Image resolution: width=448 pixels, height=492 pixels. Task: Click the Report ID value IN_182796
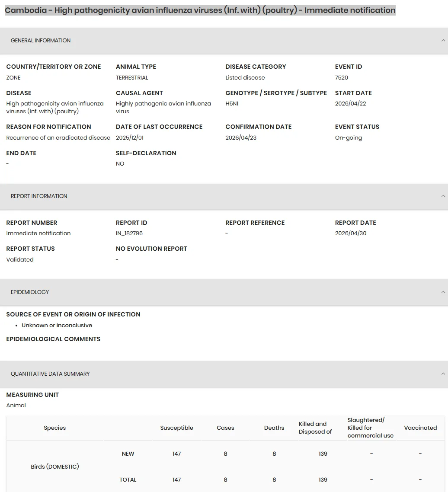pyautogui.click(x=129, y=233)
